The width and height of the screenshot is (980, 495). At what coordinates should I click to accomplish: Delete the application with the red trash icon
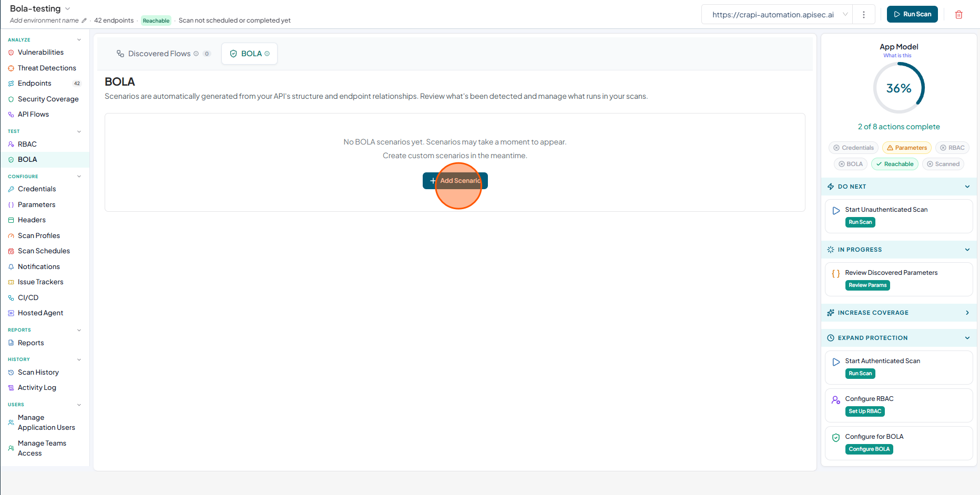958,15
